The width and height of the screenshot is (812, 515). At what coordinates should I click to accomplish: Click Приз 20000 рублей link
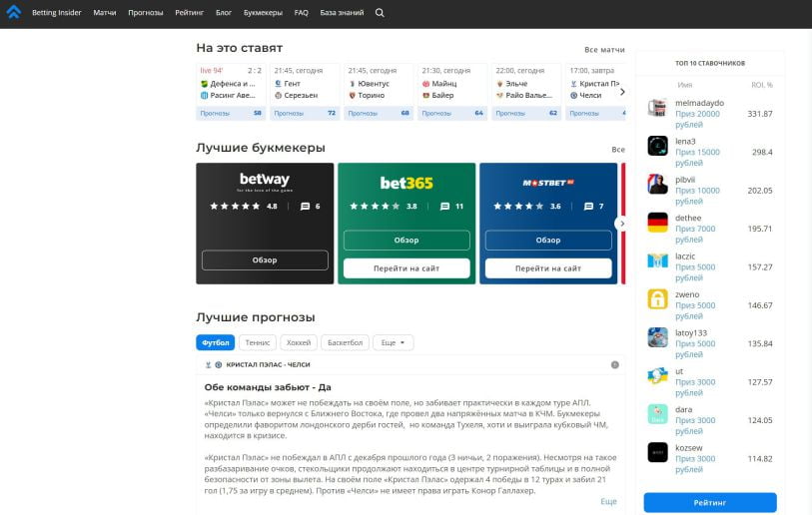point(697,119)
